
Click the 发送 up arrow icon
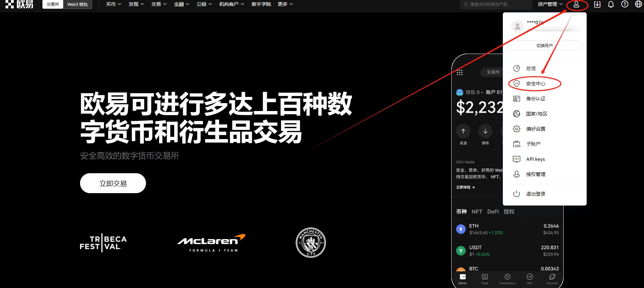click(x=463, y=131)
